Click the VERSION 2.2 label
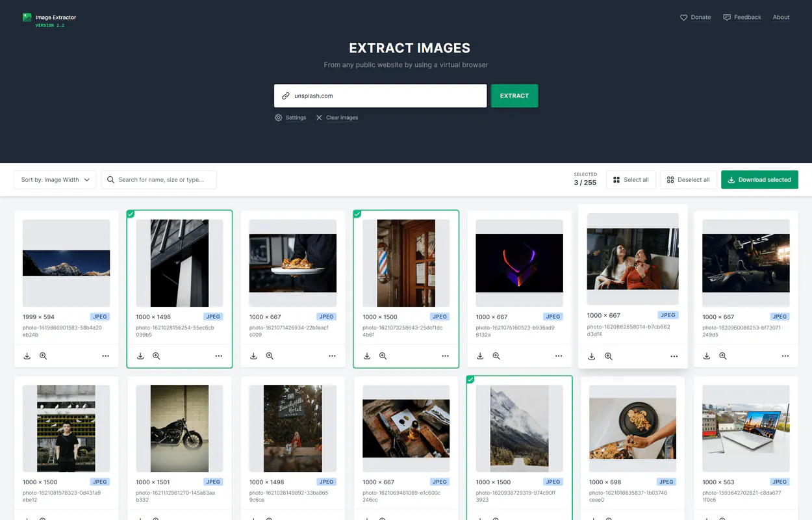This screenshot has height=520, width=812. coord(50,25)
